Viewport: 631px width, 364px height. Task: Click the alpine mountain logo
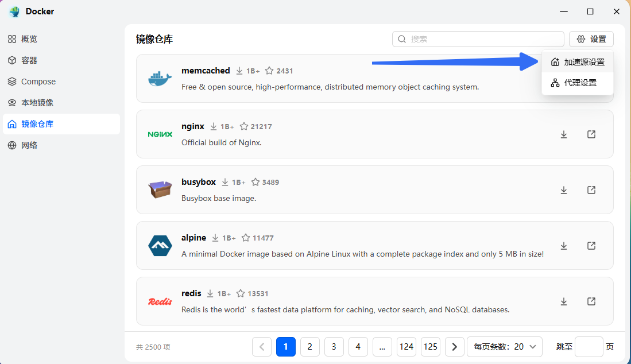click(x=160, y=246)
